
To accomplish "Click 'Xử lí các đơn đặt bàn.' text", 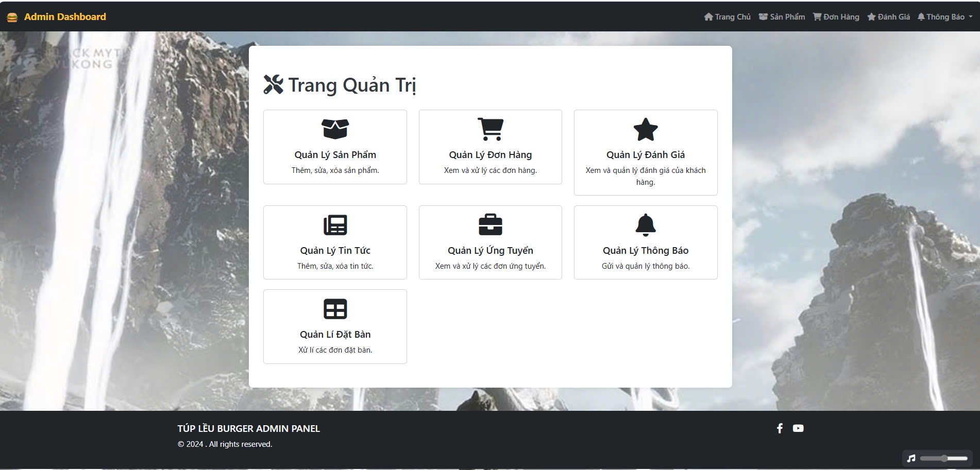I will 335,350.
